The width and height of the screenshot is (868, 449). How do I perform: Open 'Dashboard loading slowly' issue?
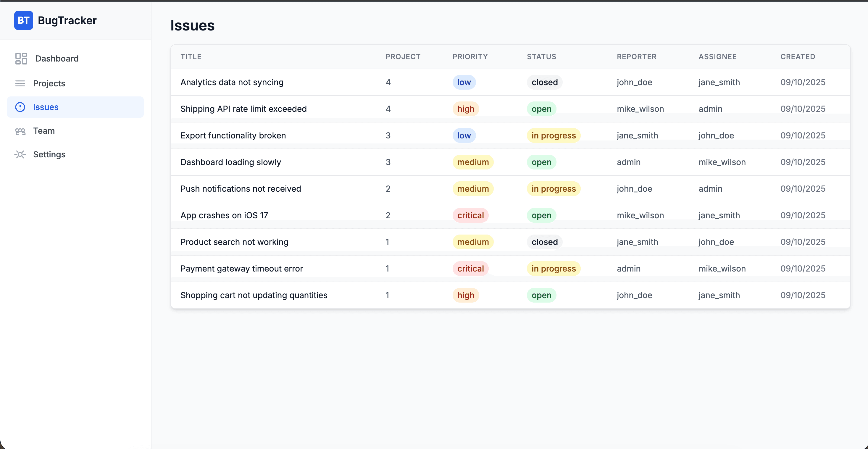[x=230, y=162]
